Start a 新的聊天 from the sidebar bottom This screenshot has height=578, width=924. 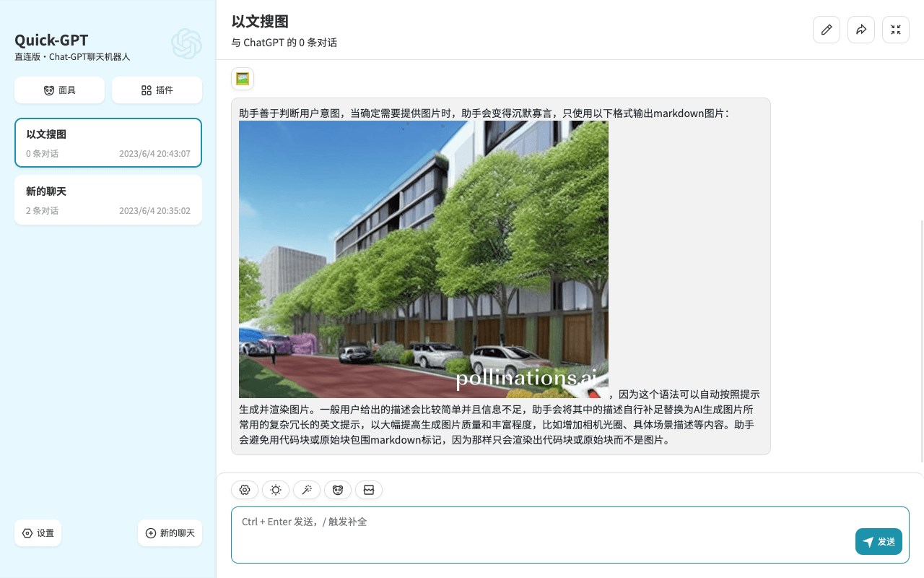[170, 533]
